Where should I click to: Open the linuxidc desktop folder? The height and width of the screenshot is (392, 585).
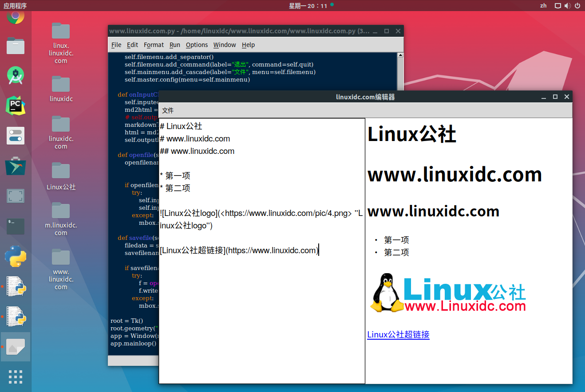click(61, 89)
